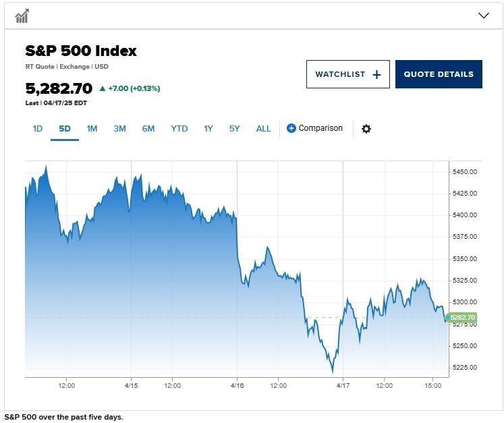Click the 4/16 date marker on axis
This screenshot has height=423, width=504.
coord(237,385)
